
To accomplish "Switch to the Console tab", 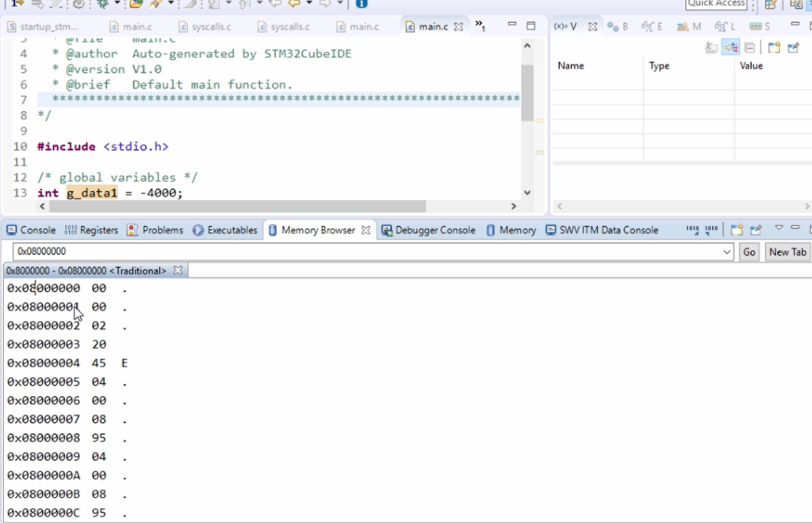I will pos(31,230).
